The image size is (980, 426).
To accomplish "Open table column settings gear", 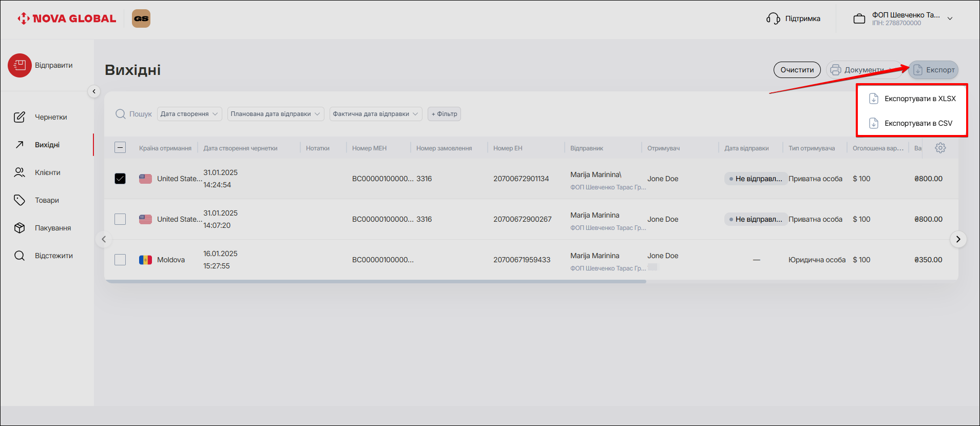I will coord(940,148).
